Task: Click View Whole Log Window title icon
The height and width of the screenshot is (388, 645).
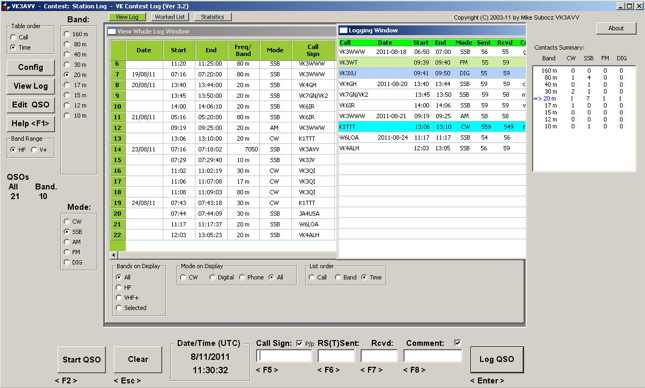Action: (x=112, y=31)
